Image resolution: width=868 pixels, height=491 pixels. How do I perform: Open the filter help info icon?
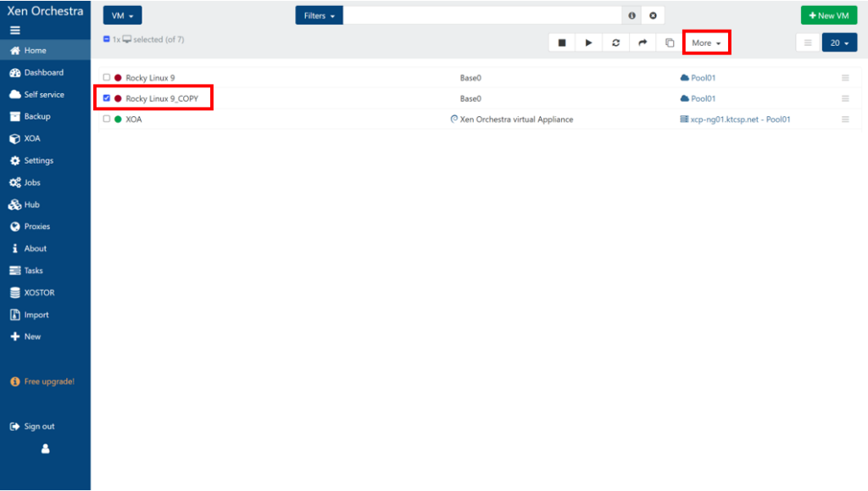[x=632, y=16]
